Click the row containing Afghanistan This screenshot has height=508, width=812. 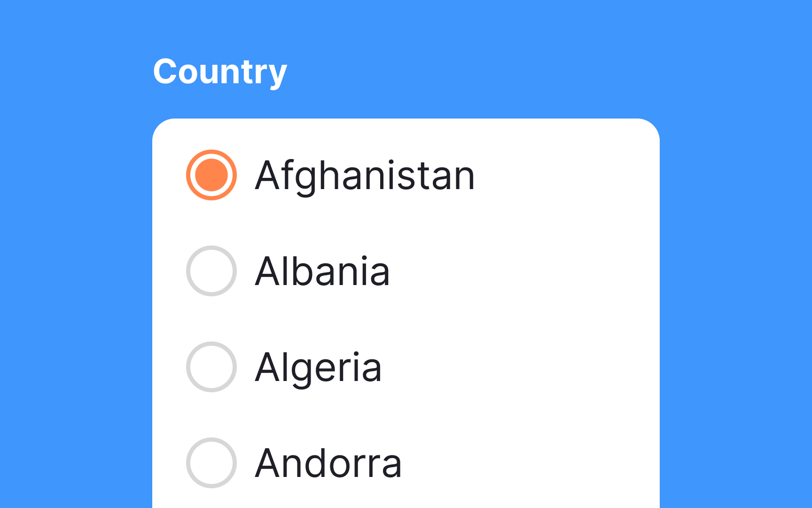329,175
